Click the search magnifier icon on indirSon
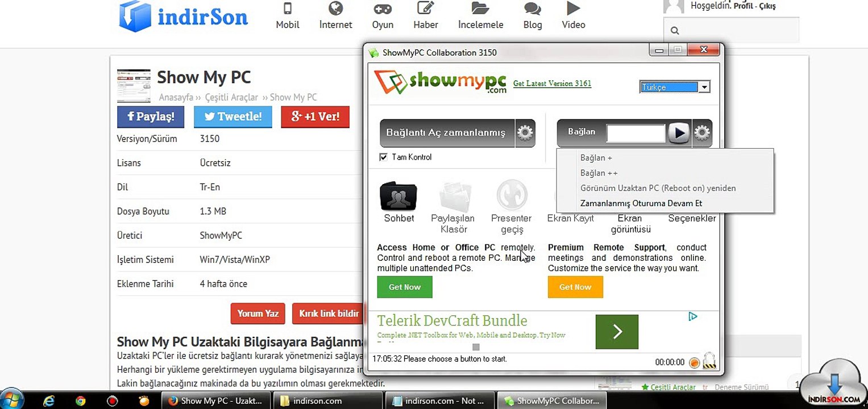This screenshot has width=868, height=409. click(675, 31)
